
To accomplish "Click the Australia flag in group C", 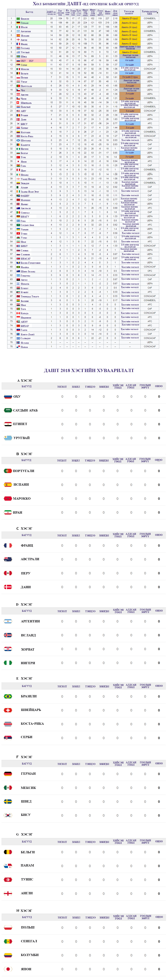I will [x=8, y=559].
